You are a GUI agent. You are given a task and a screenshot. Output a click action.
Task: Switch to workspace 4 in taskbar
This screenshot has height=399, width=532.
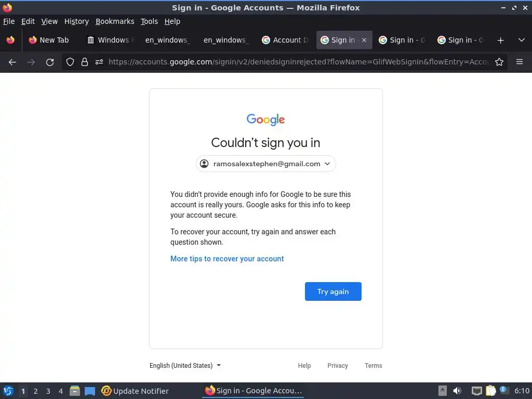pyautogui.click(x=61, y=391)
